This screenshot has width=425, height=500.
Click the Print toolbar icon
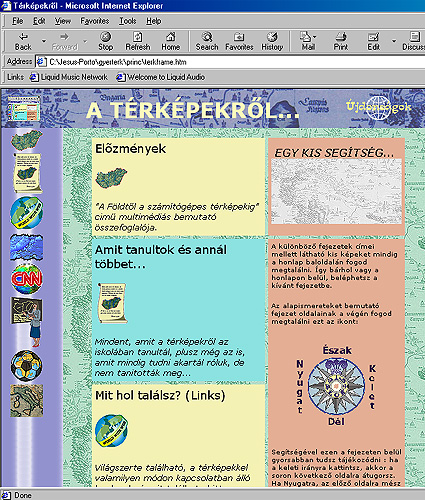[341, 41]
